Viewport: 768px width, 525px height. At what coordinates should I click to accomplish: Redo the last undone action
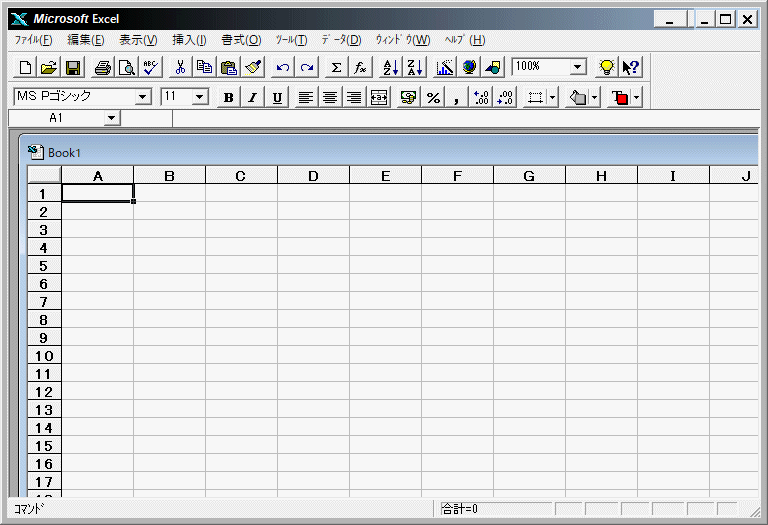point(307,67)
